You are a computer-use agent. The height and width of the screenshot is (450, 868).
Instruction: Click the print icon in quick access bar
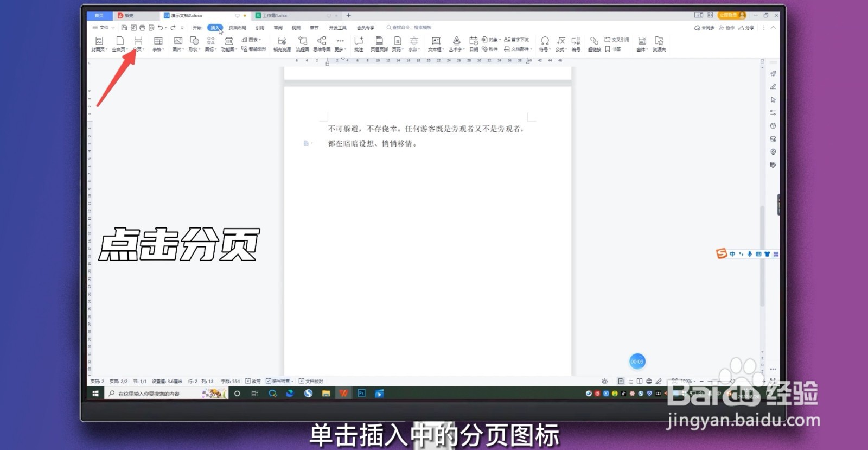tap(142, 28)
